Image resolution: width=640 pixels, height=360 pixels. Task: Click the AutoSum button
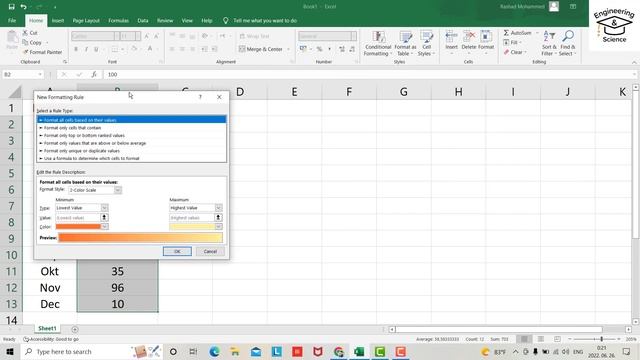pos(518,33)
